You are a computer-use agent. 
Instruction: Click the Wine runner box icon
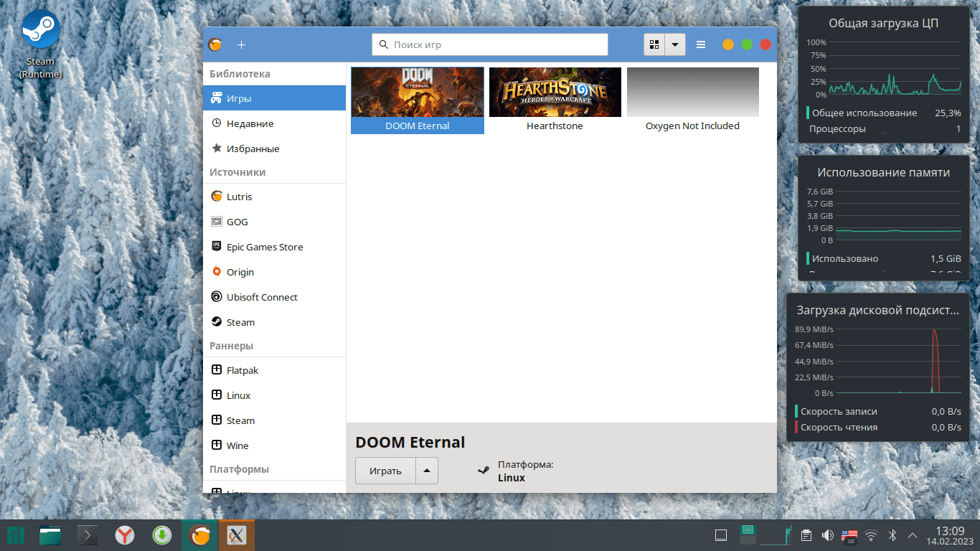(x=216, y=446)
